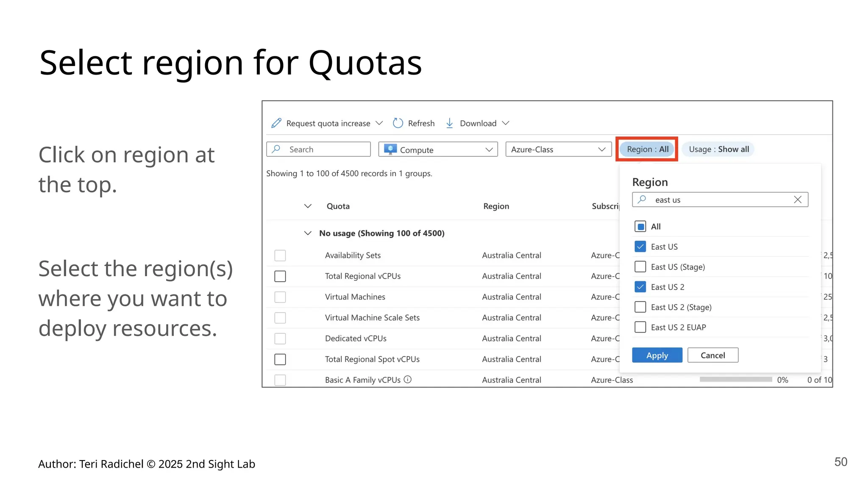Select Basic A Family vCPUs row checkbox
Image resolution: width=868 pixels, height=488 pixels.
tap(280, 380)
